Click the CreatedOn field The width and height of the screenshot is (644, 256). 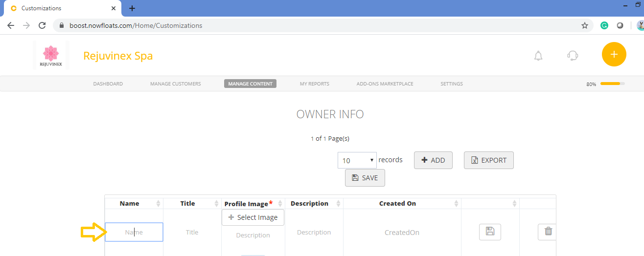(402, 233)
